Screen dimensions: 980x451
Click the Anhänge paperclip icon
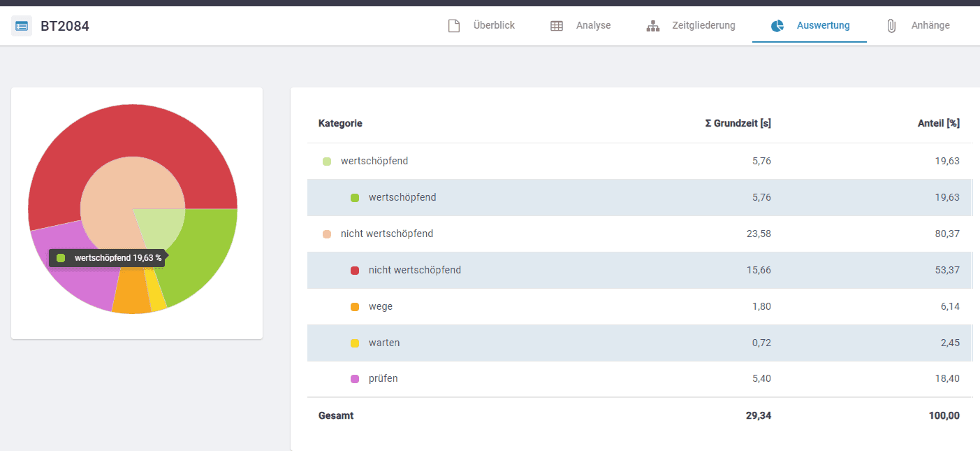pos(891,26)
